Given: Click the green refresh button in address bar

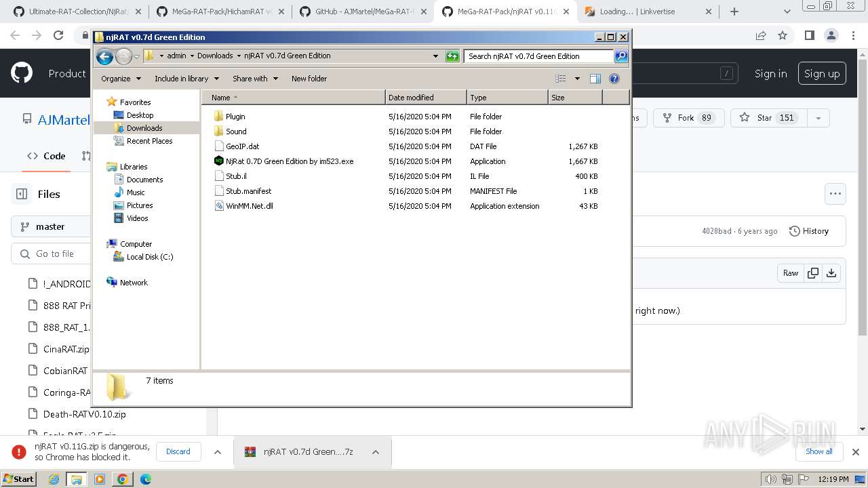Looking at the screenshot, I should pyautogui.click(x=452, y=56).
